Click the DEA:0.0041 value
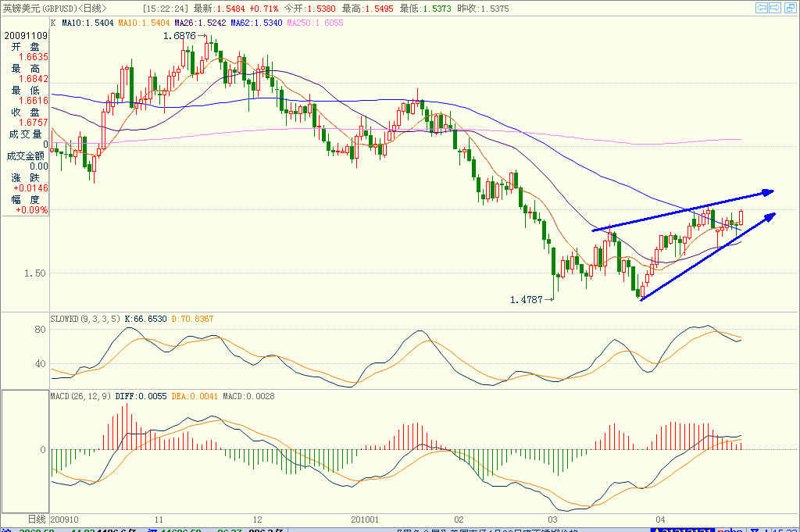 coord(195,396)
